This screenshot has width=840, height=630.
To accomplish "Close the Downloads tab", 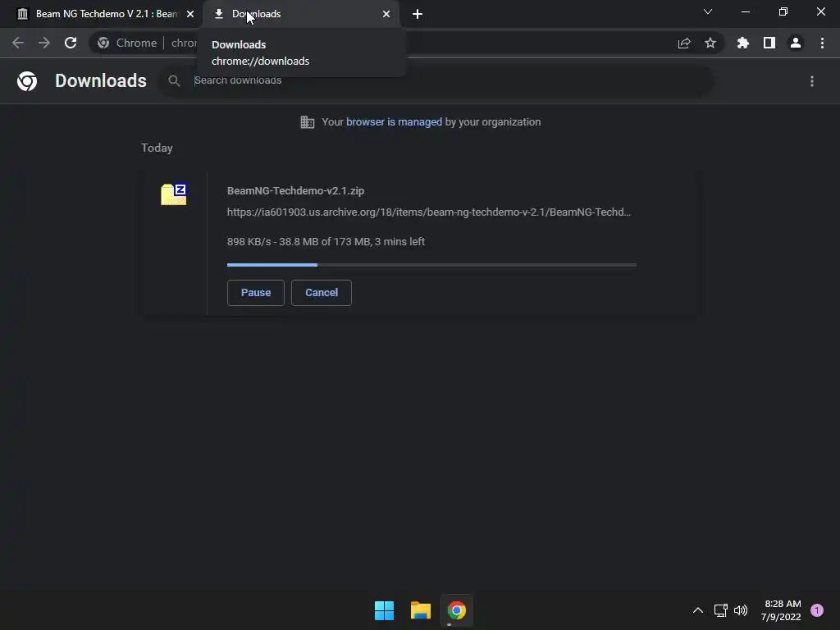I will [386, 14].
